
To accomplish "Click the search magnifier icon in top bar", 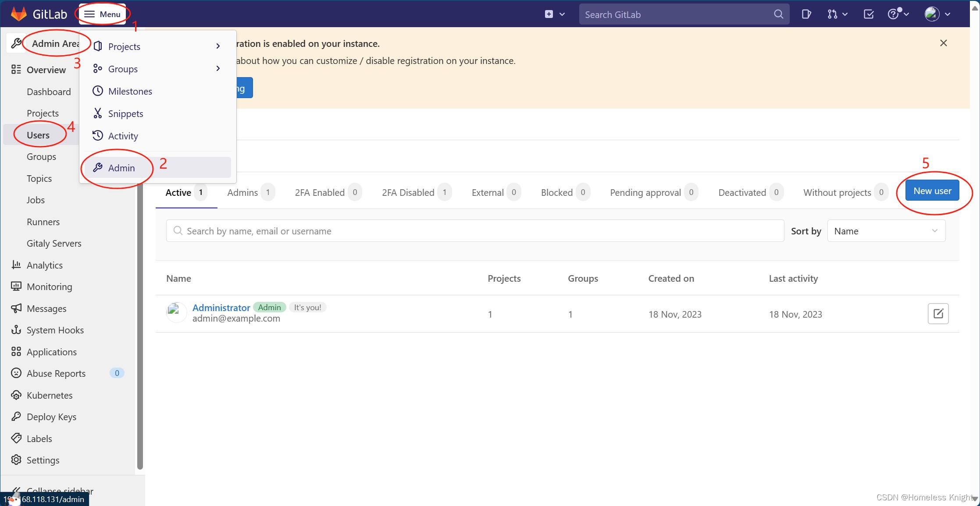I will point(778,14).
